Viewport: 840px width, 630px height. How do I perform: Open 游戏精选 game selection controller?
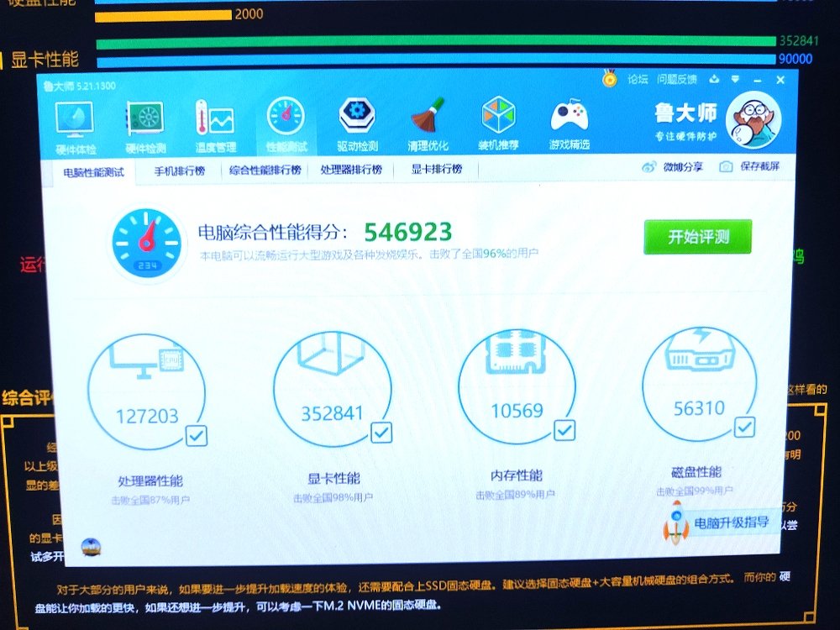pos(569,123)
